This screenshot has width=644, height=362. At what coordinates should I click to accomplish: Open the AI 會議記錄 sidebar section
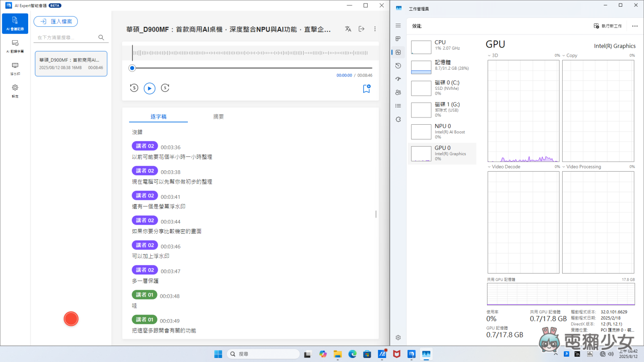[x=15, y=24]
